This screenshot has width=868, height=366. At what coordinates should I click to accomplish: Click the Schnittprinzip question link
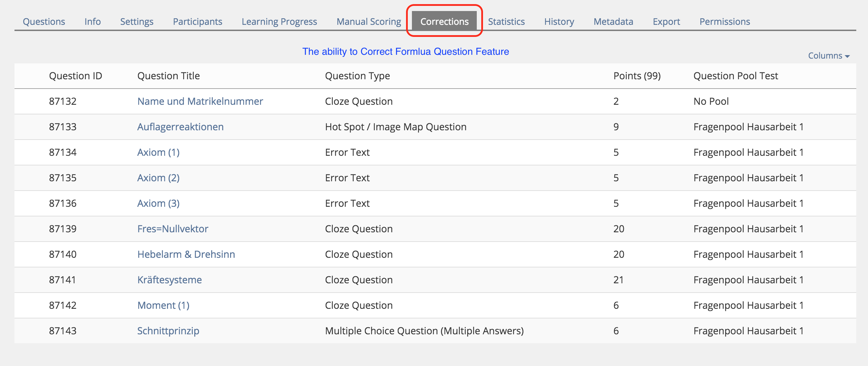coord(168,331)
